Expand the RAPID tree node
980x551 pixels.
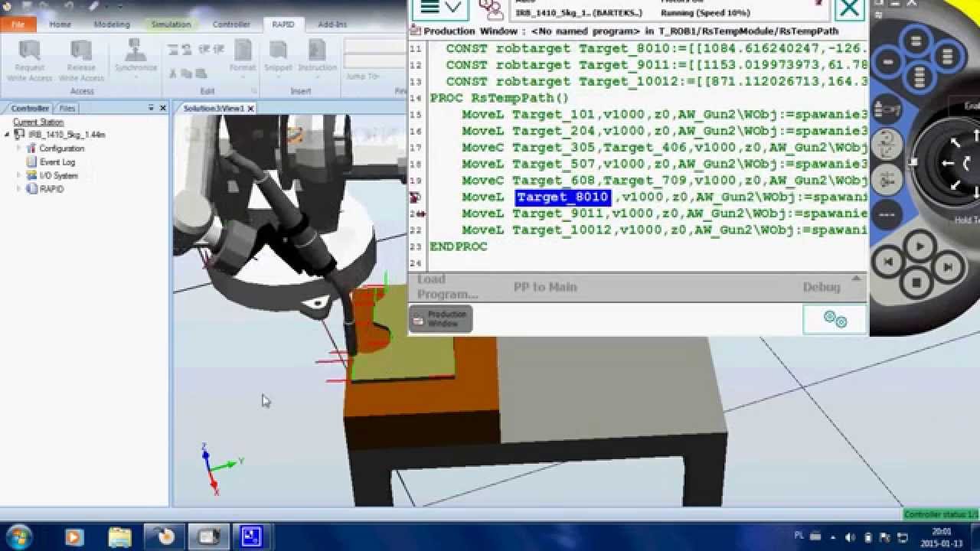coord(20,189)
